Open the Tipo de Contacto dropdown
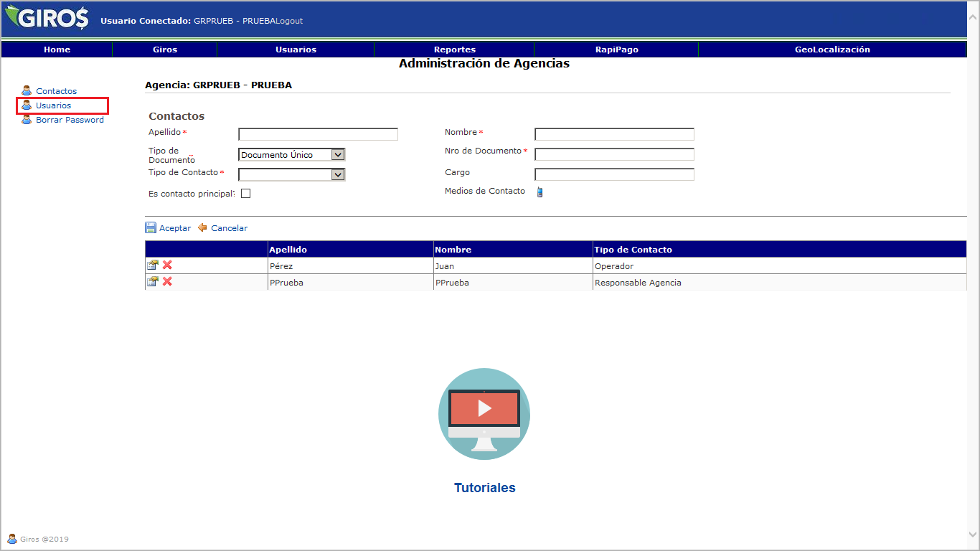 291,174
